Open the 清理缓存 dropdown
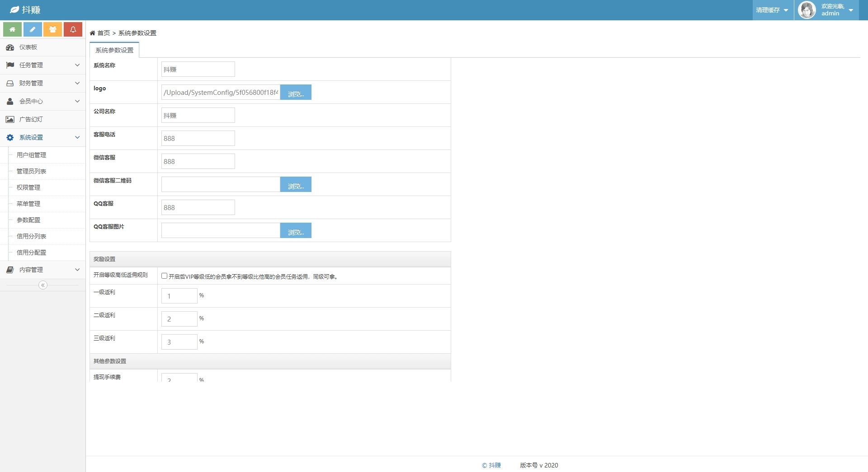The width and height of the screenshot is (868, 472). tap(772, 10)
